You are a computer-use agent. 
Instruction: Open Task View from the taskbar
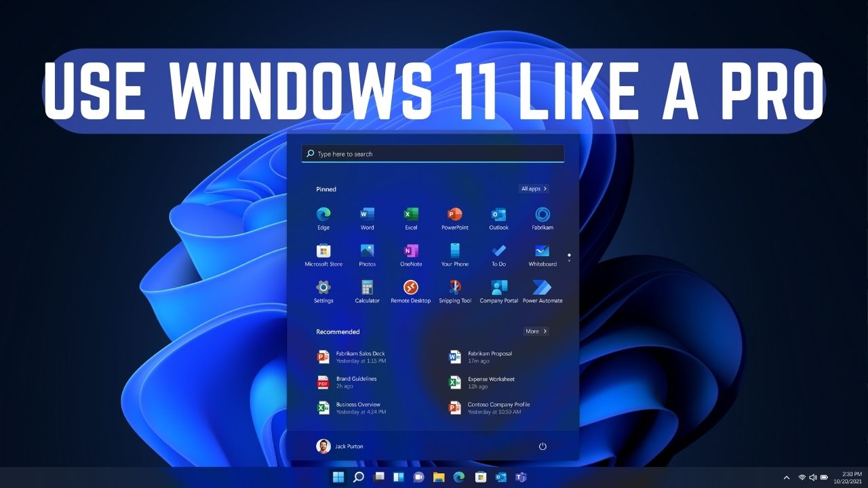point(378,476)
